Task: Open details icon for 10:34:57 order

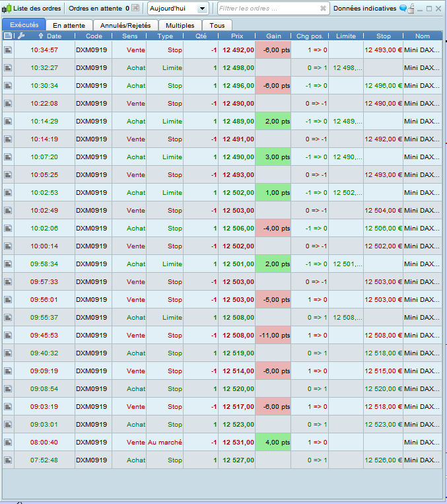Action: pos(8,50)
